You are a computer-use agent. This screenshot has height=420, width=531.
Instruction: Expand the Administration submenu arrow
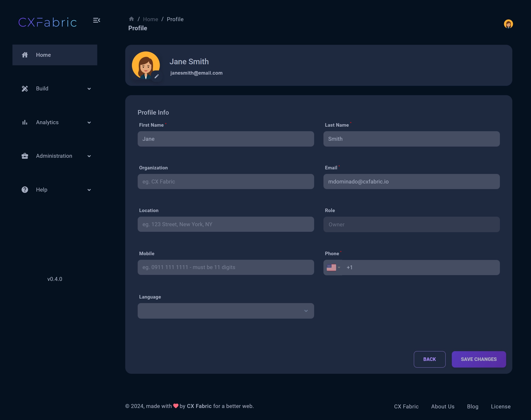[89, 156]
